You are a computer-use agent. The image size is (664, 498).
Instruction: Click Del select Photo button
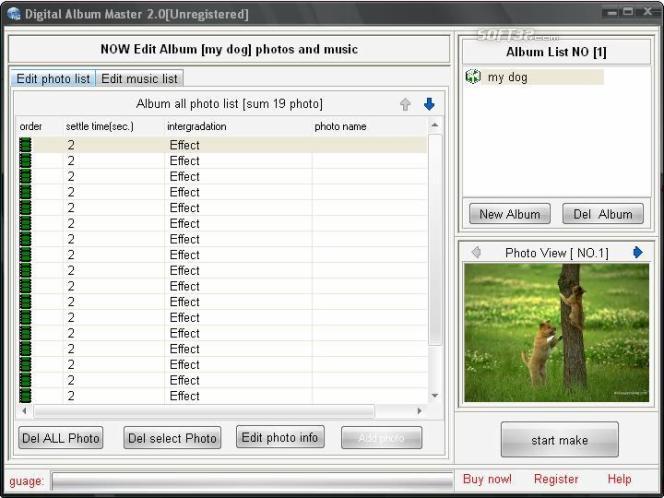172,437
